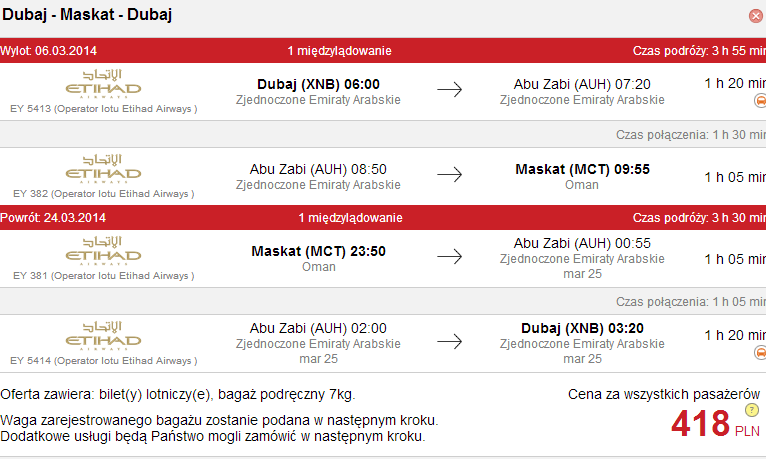Click the Etihad logo for flight EY 5414
766x459 pixels.
click(104, 336)
